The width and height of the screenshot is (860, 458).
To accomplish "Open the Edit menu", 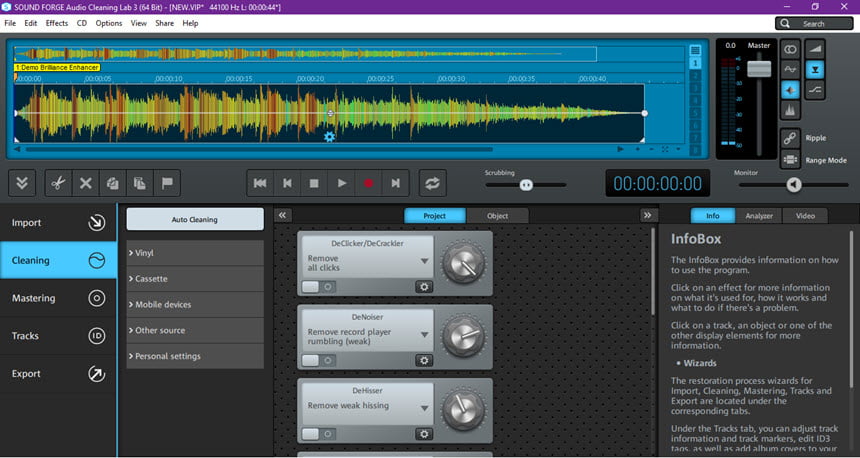I will click(31, 23).
